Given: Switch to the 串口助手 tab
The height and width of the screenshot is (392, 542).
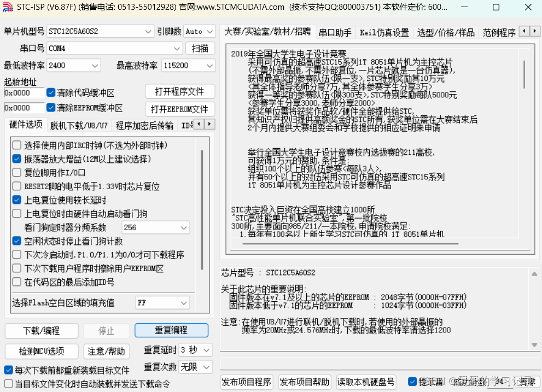Looking at the screenshot, I should (335, 32).
